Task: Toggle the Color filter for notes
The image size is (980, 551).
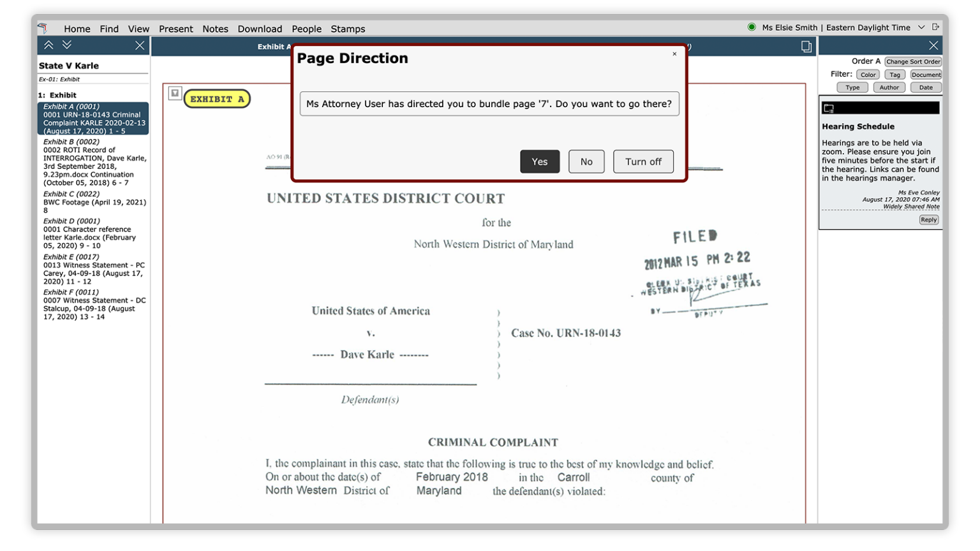Action: pyautogui.click(x=868, y=75)
